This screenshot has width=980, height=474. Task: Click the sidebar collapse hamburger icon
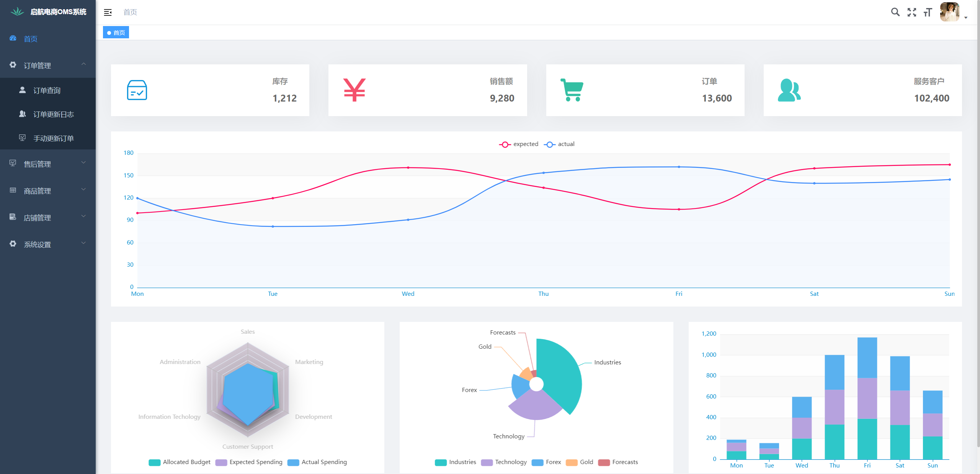[x=108, y=12]
